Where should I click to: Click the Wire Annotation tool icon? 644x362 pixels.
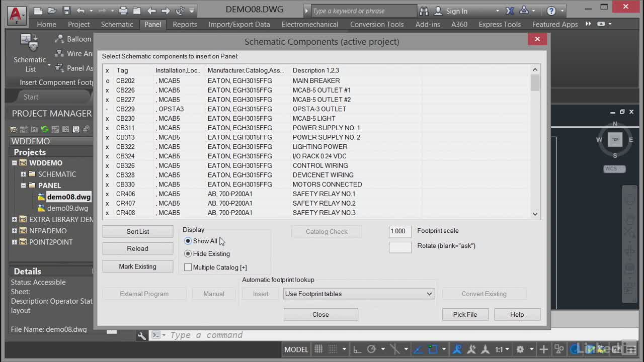coord(59,53)
